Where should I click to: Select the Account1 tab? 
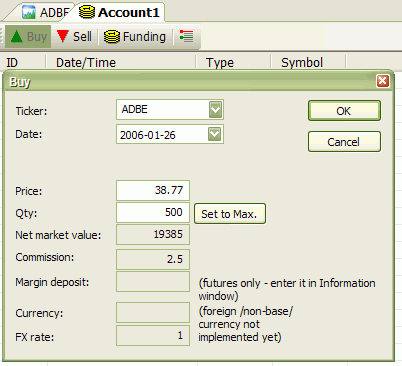(x=120, y=13)
